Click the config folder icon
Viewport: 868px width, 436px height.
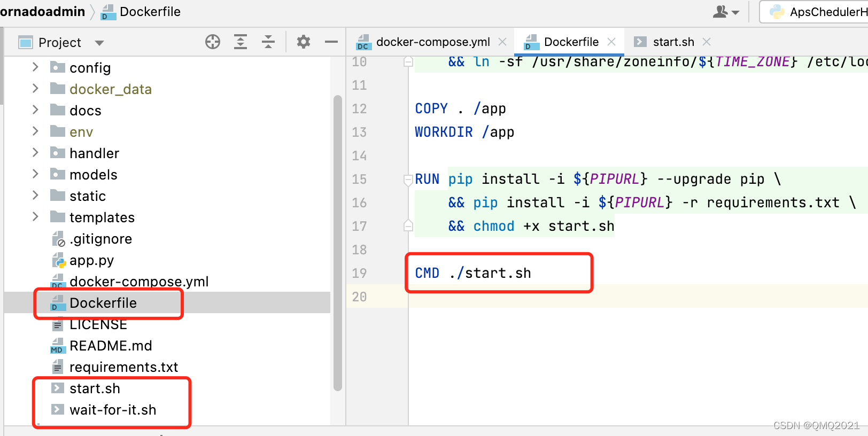pyautogui.click(x=58, y=67)
